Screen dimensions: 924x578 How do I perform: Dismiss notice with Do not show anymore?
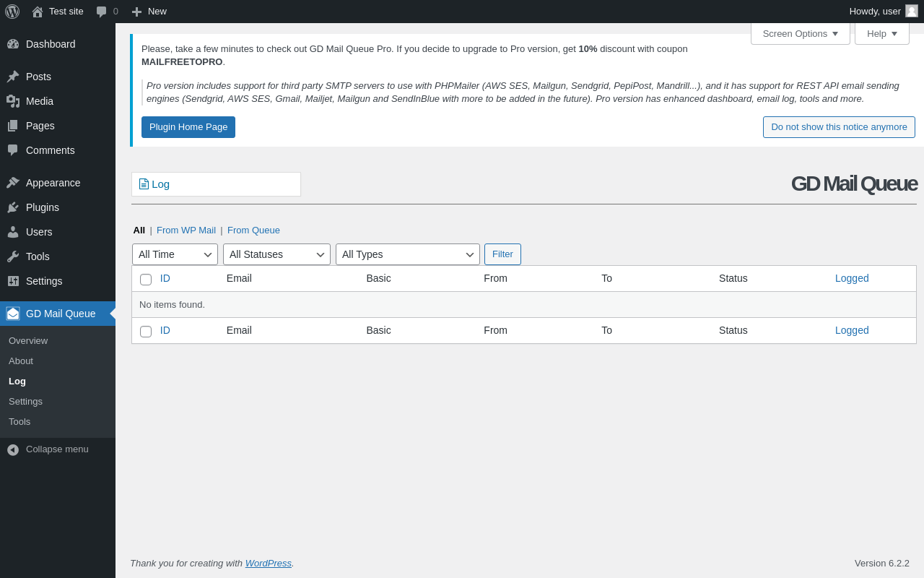pyautogui.click(x=839, y=127)
